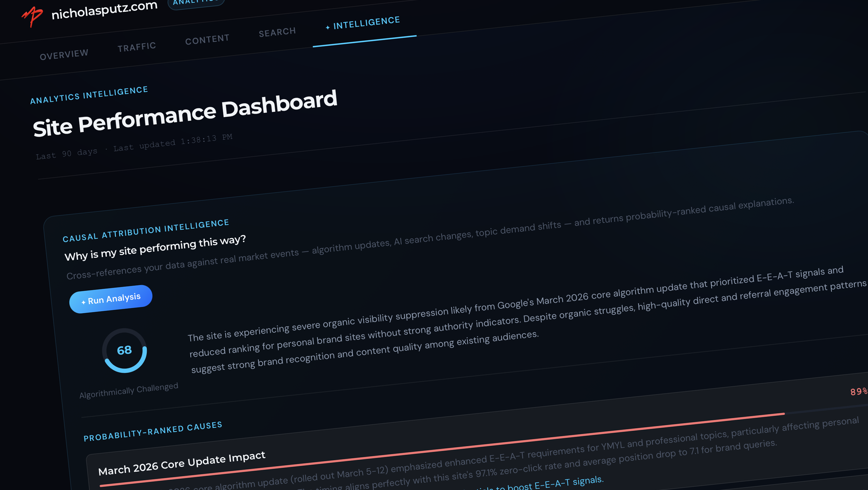Screen dimensions: 868x490
Task: Click the sparkle icon in Run Analysis
Action: [83, 302]
